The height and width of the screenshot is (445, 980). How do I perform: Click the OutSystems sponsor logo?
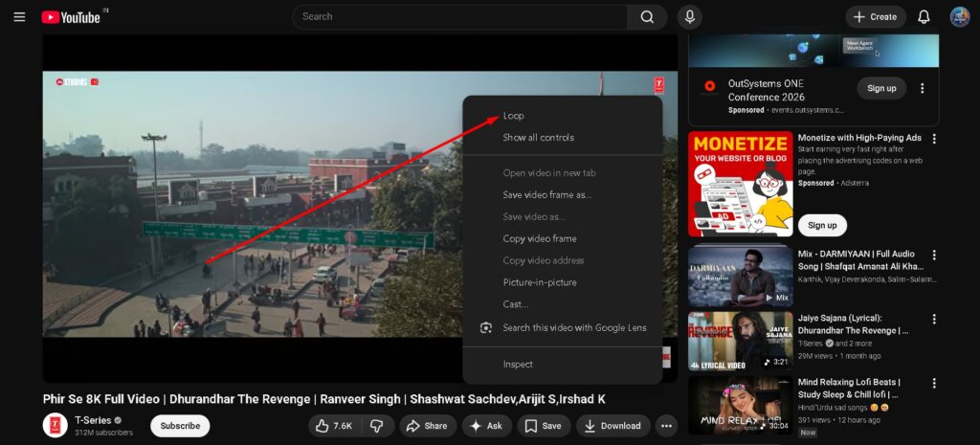click(x=709, y=86)
